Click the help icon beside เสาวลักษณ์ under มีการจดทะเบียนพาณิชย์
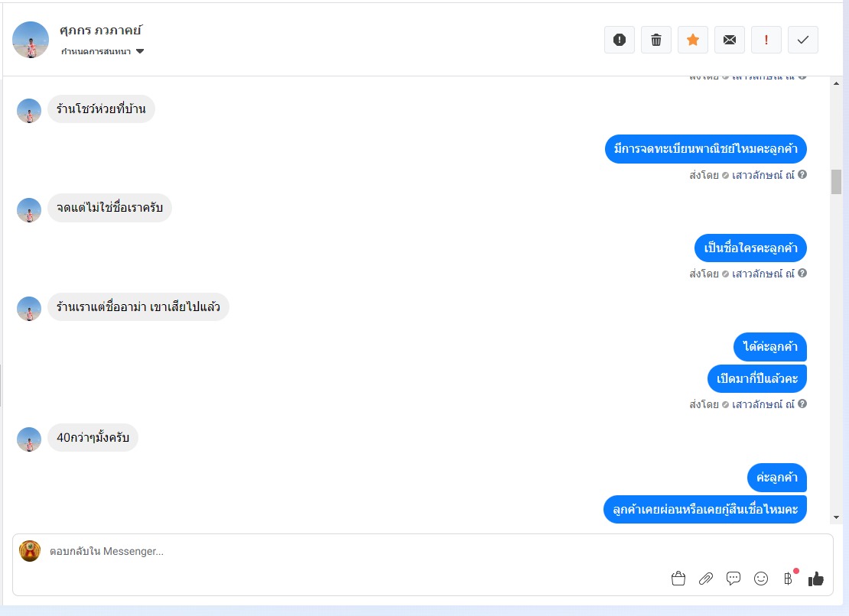849x616 pixels. point(802,175)
